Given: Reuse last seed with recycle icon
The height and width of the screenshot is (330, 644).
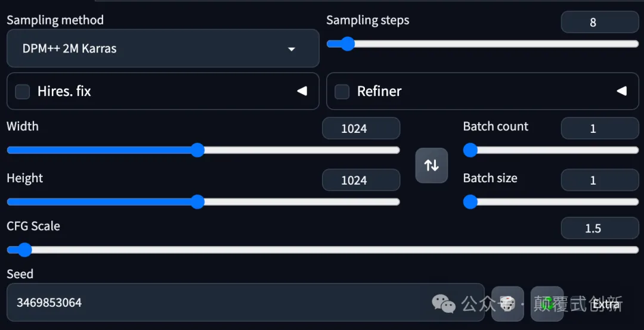Looking at the screenshot, I should [547, 304].
